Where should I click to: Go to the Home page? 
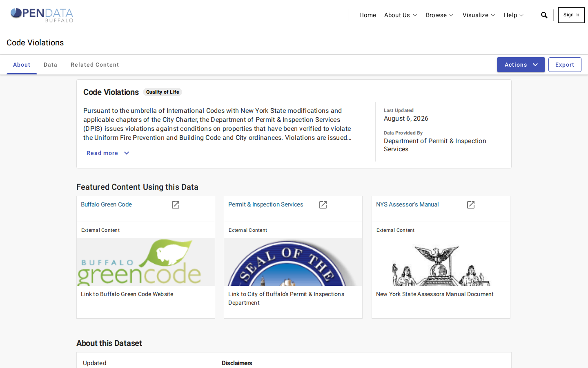(367, 15)
